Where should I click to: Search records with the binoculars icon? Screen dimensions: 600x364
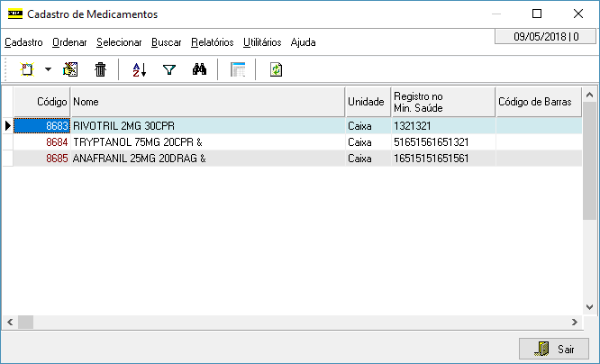point(199,69)
